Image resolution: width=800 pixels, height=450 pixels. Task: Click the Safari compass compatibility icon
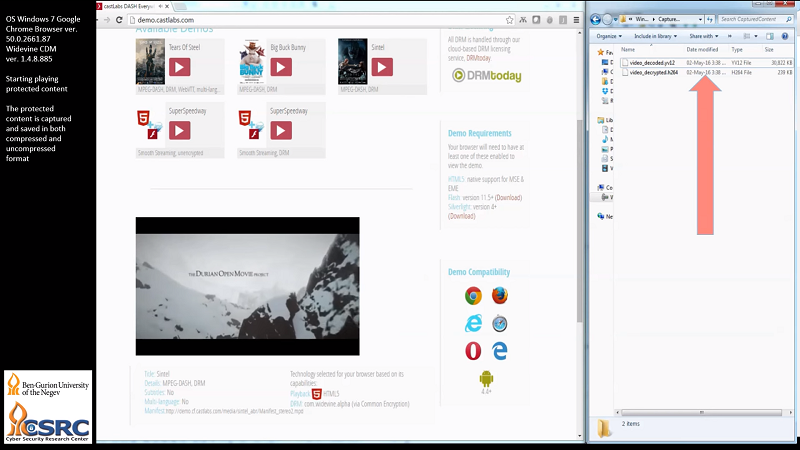pyautogui.click(x=499, y=323)
